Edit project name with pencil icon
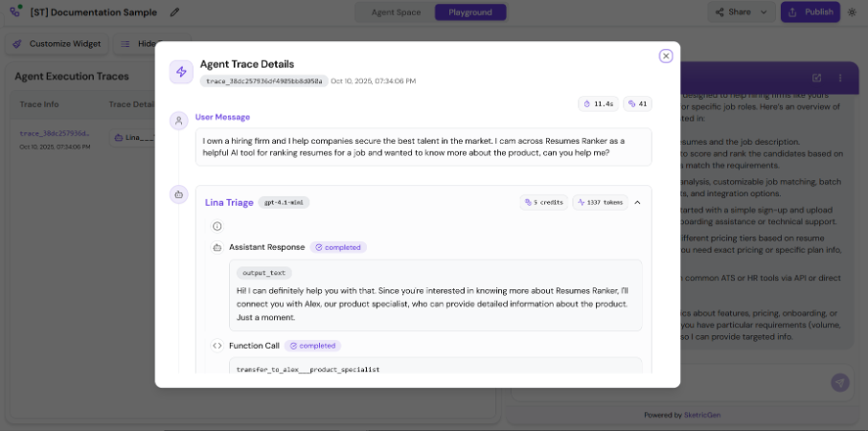Image resolution: width=868 pixels, height=431 pixels. (175, 12)
